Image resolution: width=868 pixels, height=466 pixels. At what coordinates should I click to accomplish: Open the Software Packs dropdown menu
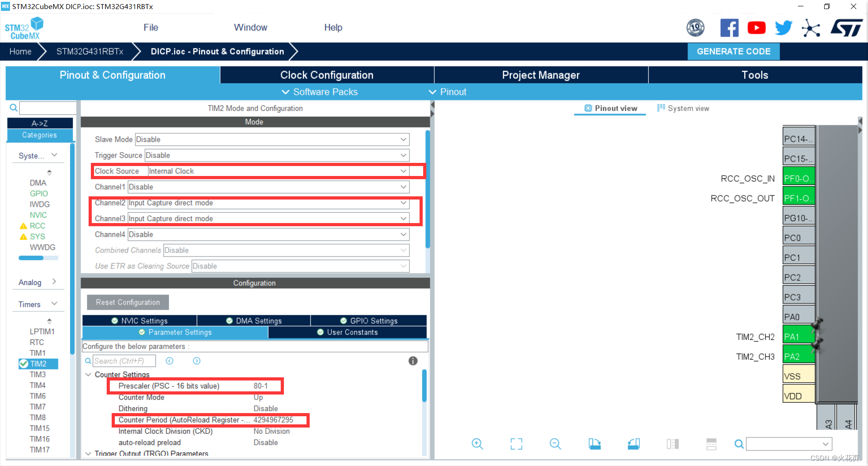pyautogui.click(x=320, y=92)
